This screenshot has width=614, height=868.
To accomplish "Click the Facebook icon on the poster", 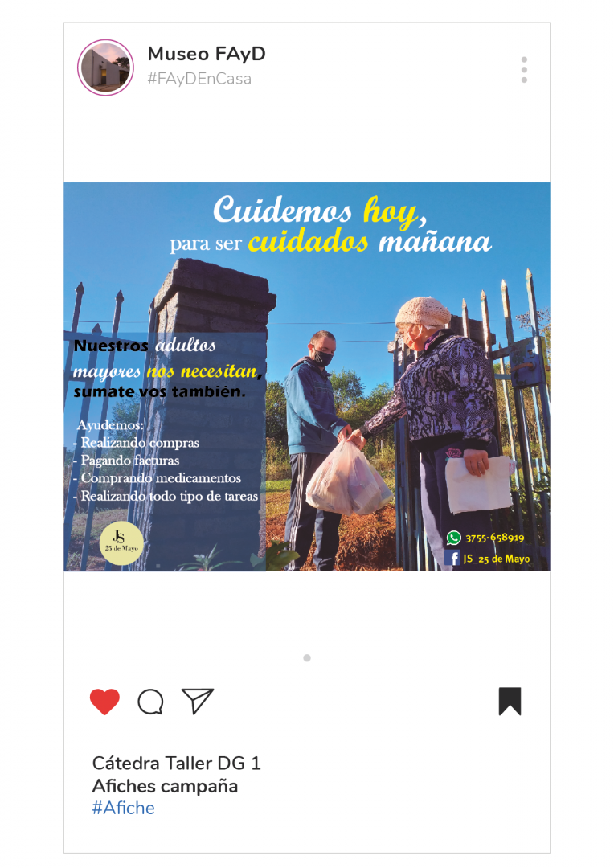I will [x=453, y=558].
